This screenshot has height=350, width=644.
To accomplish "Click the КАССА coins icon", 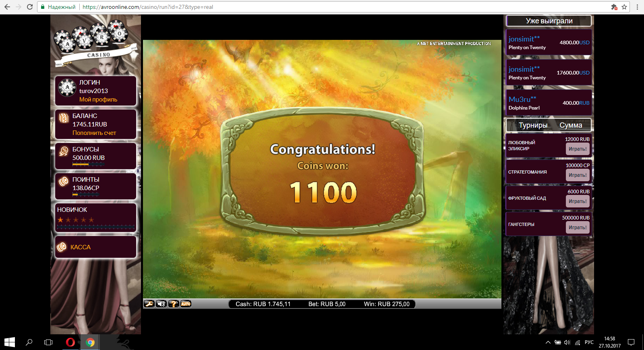I will point(62,247).
